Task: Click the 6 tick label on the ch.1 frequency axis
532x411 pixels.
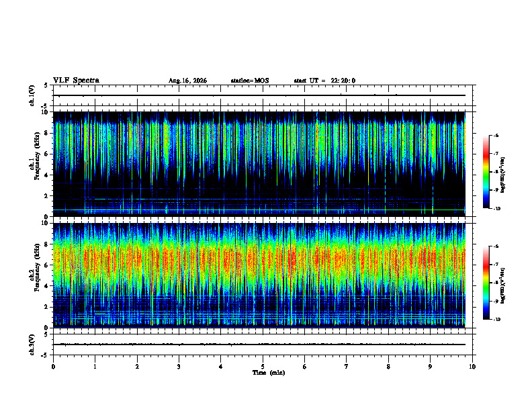Action: (48, 154)
